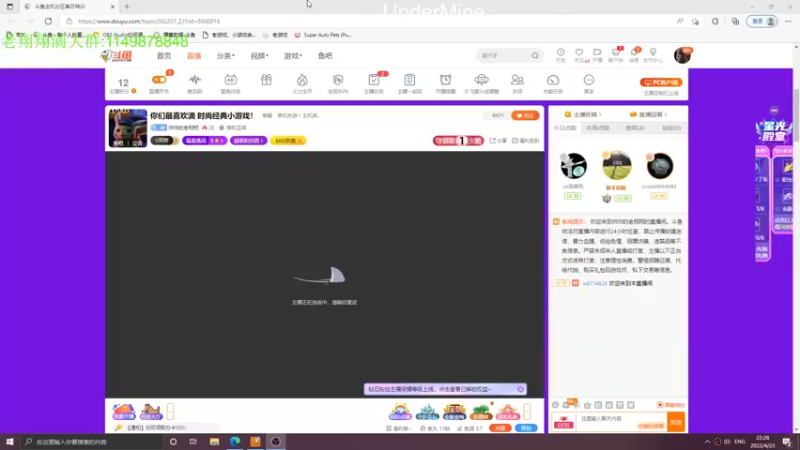Open the client download icon with badge
Image resolution: width=800 pixels, height=450 pixels.
[616, 53]
